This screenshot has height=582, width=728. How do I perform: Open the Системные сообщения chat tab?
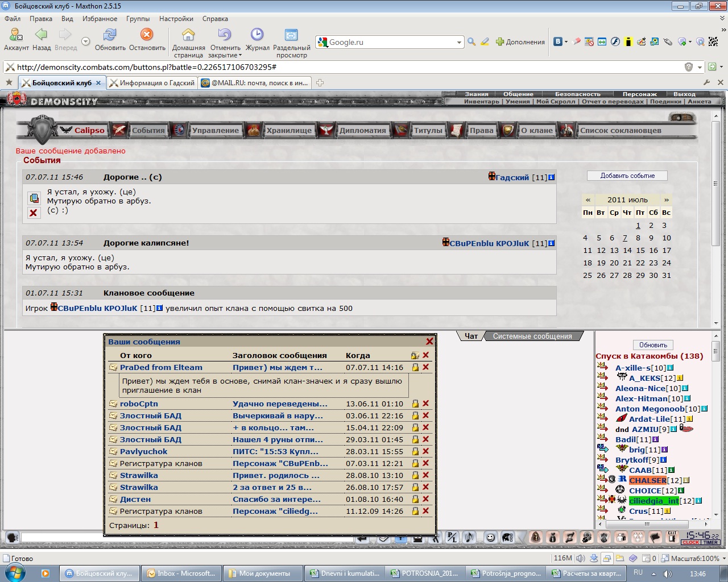[x=532, y=336]
